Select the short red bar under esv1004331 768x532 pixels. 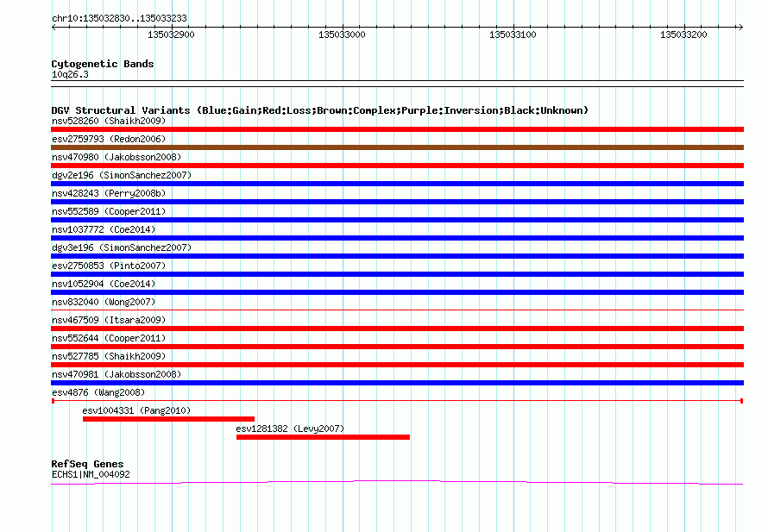pyautogui.click(x=168, y=419)
